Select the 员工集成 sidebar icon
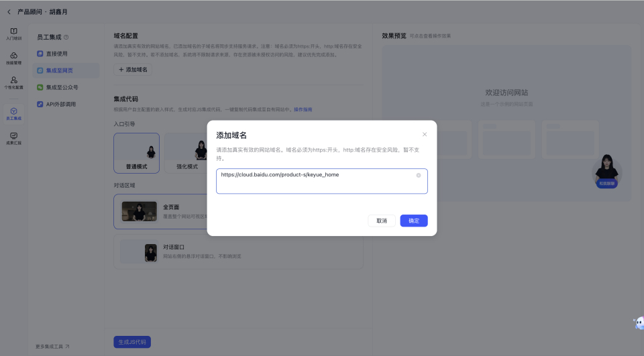The height and width of the screenshot is (356, 644). tap(14, 113)
